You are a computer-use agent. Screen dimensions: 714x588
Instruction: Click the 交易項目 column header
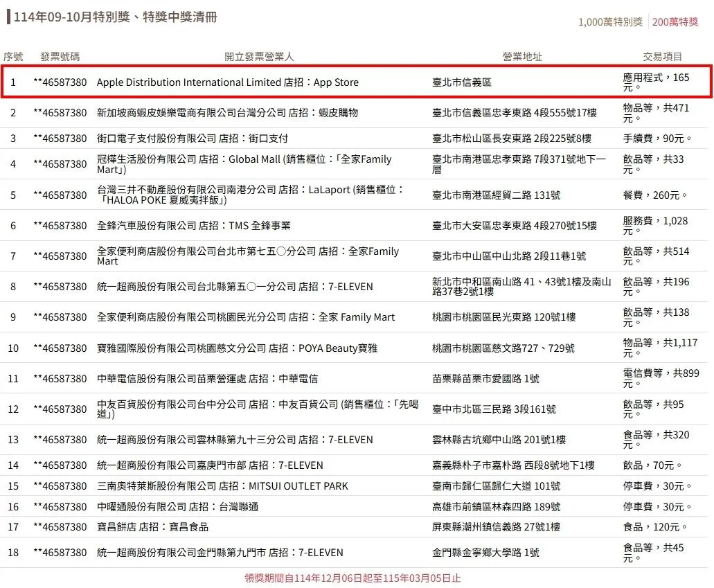pyautogui.click(x=662, y=57)
